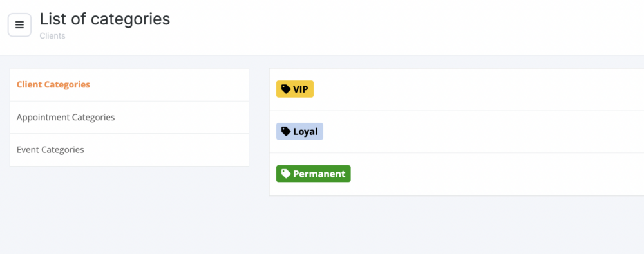644x254 pixels.
Task: Click the word Loyal inside blue badge
Action: (305, 132)
